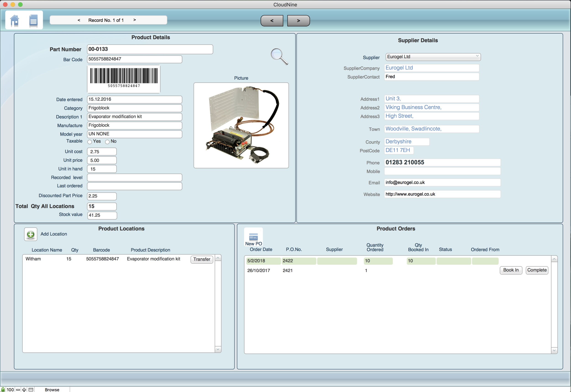Go to Home via house icon
This screenshot has width=571, height=392.
coord(15,21)
